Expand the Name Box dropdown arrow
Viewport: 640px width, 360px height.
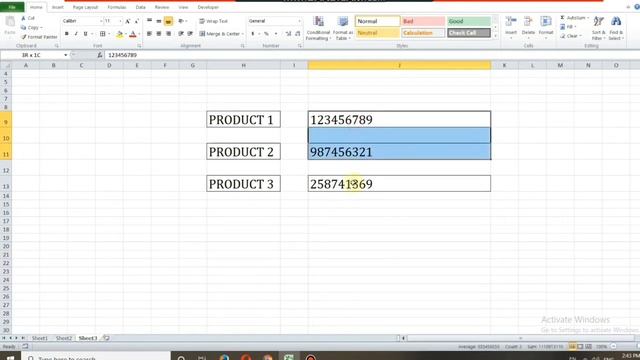point(66,55)
